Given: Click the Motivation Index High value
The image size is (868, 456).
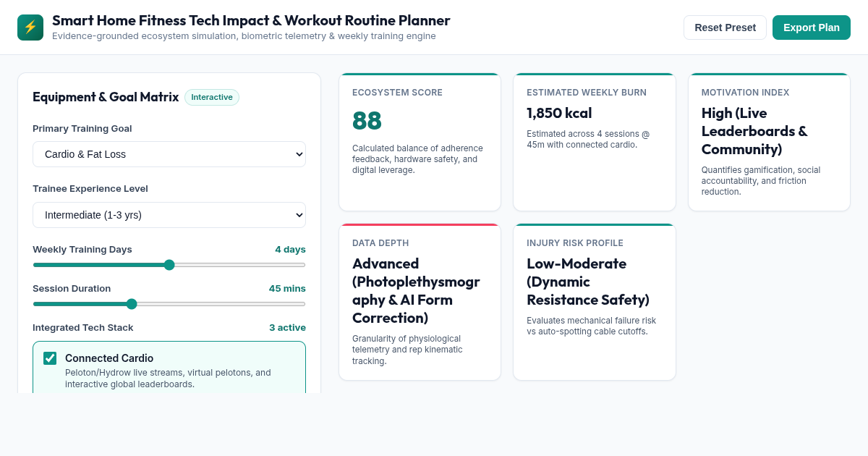Looking at the screenshot, I should tap(754, 131).
